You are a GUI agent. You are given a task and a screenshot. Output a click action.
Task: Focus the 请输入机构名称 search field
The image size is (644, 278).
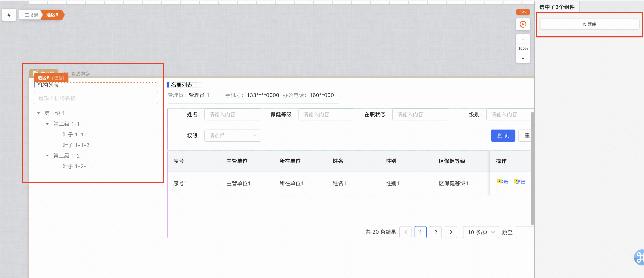click(96, 98)
